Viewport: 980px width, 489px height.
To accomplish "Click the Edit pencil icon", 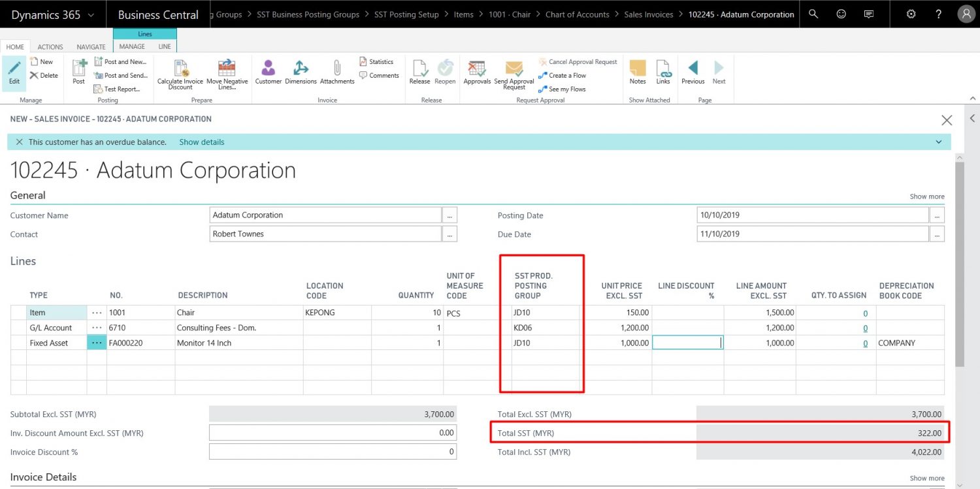I will [14, 69].
